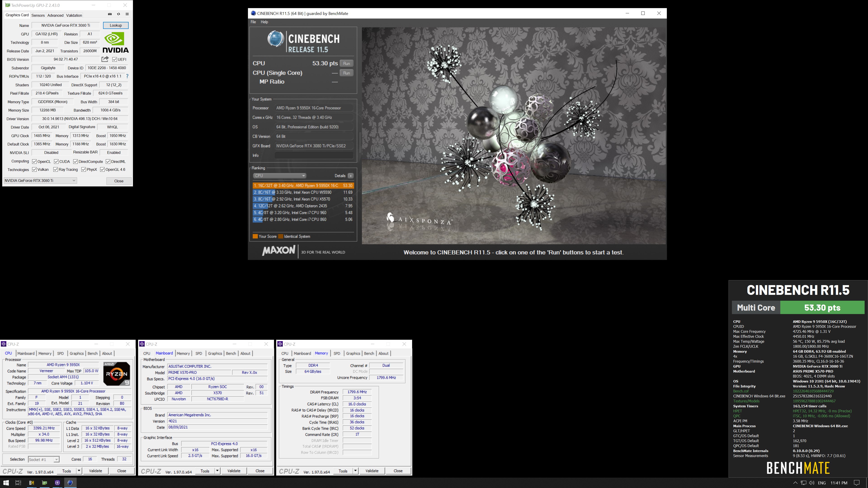Image resolution: width=868 pixels, height=488 pixels.
Task: Toggle the Vulkan checkbox
Action: pos(34,169)
